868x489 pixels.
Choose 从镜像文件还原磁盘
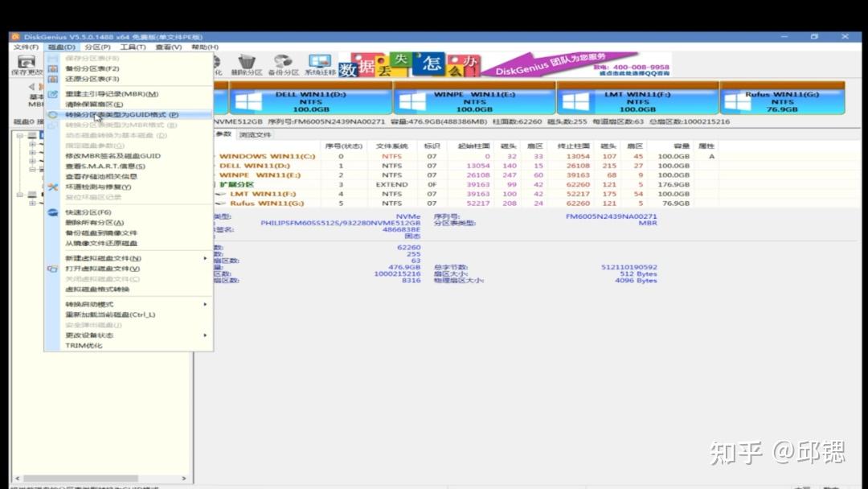click(x=129, y=243)
